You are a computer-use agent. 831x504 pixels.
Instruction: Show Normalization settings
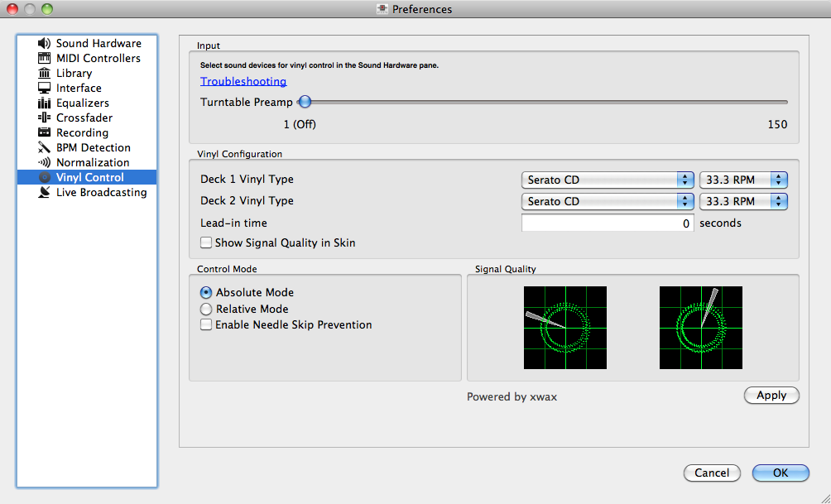click(87, 162)
